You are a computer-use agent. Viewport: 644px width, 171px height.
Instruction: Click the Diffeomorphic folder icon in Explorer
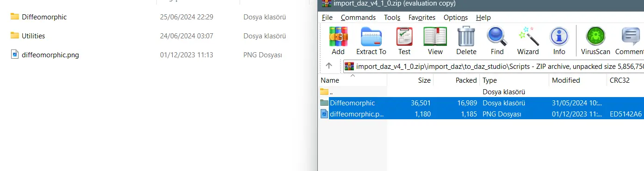pos(14,17)
